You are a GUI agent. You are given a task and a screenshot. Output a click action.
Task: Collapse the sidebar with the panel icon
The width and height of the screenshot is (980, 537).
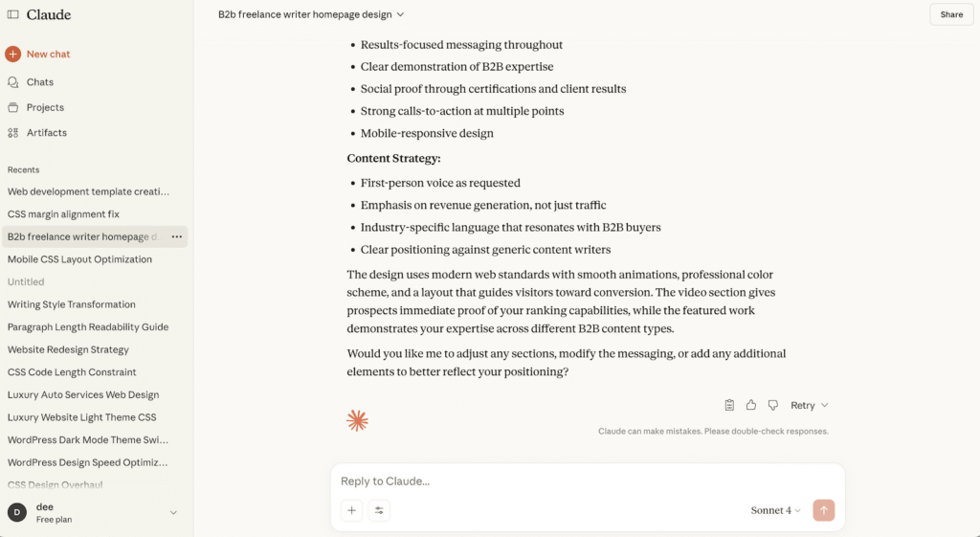[12, 14]
